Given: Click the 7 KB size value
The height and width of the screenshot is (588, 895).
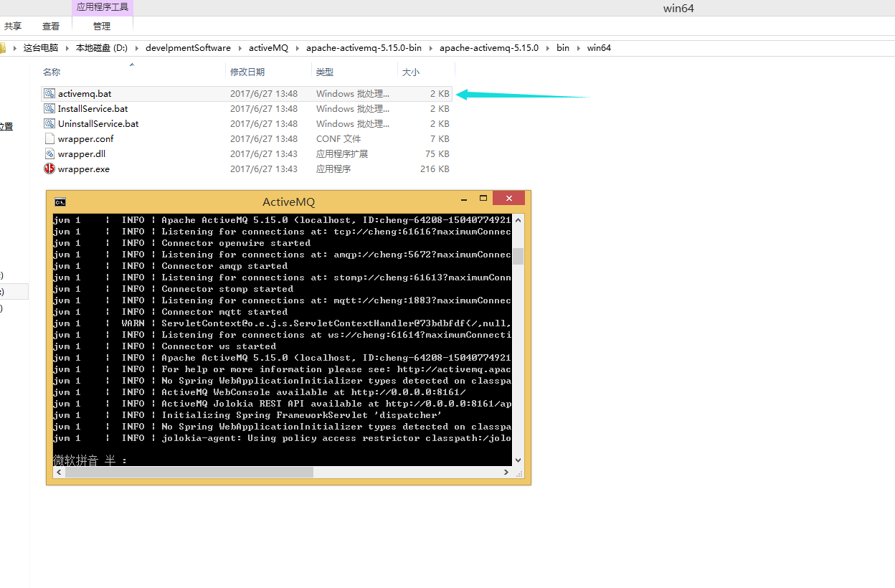Looking at the screenshot, I should tap(440, 138).
